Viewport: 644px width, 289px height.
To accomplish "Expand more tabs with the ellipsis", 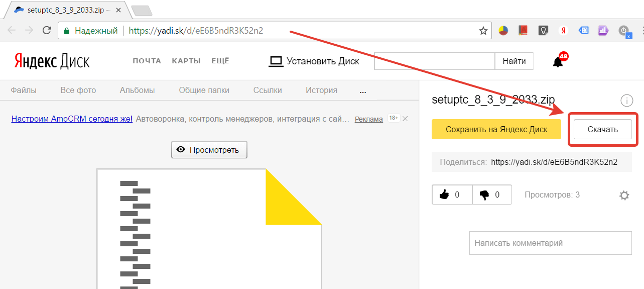I will click(x=363, y=92).
